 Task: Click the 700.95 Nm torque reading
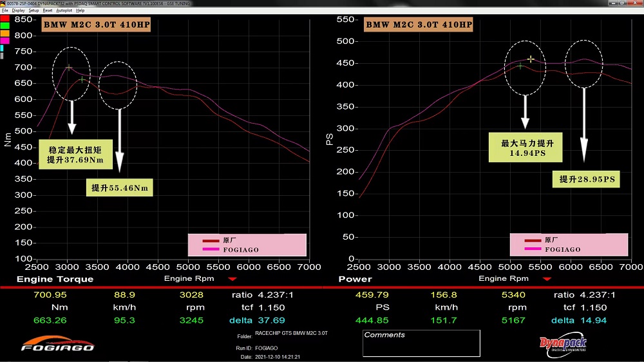point(50,294)
